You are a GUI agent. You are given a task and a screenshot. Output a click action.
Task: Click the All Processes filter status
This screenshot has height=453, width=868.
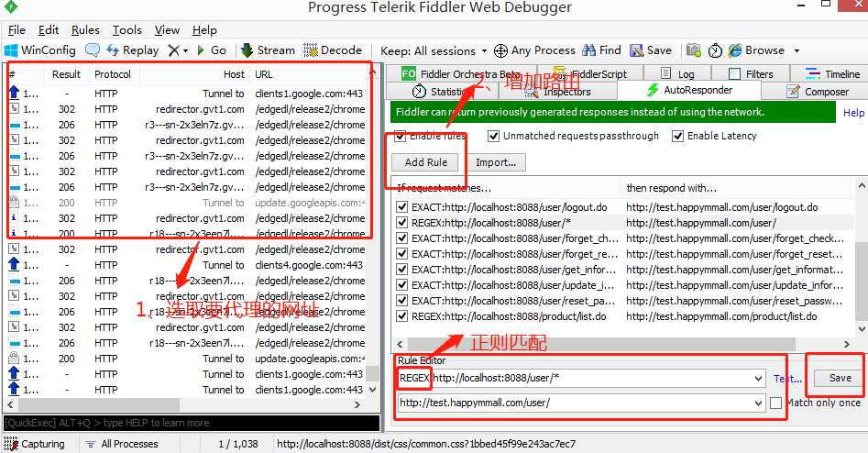click(x=122, y=444)
